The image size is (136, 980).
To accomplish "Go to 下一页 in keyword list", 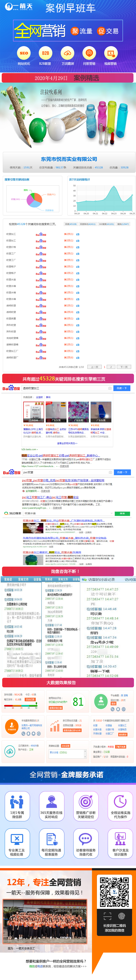I will tap(124, 367).
